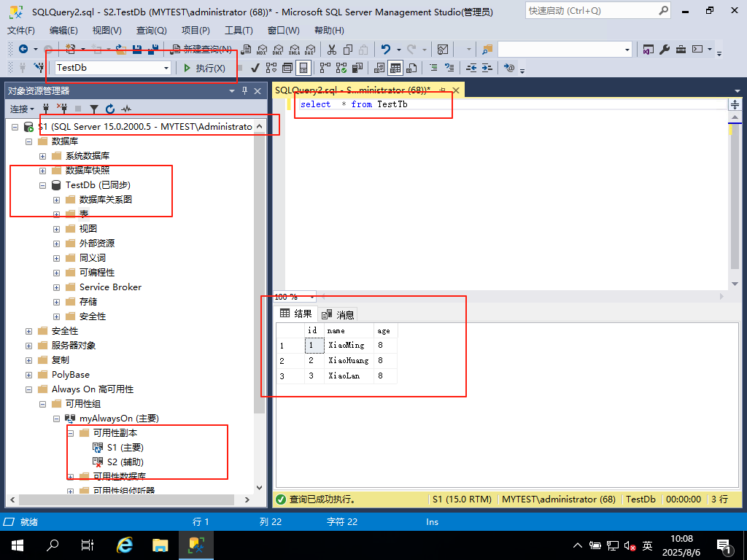Expand the 系统数据库 folder
This screenshot has height=560, width=747.
42,156
